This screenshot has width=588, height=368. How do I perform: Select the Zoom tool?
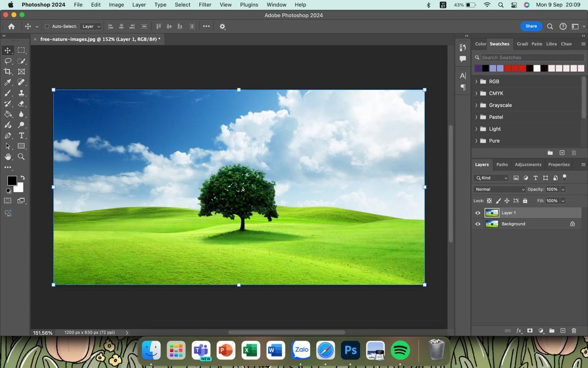[x=21, y=156]
